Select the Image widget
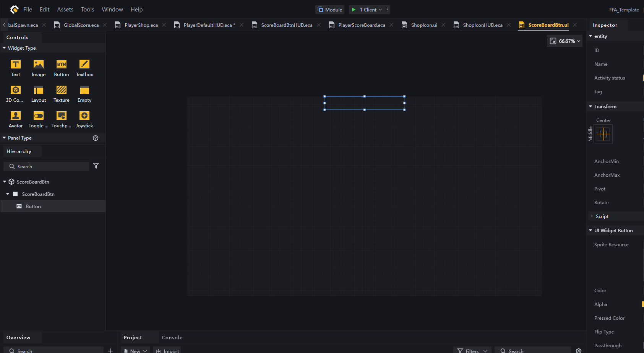The width and height of the screenshot is (644, 353). pyautogui.click(x=39, y=68)
